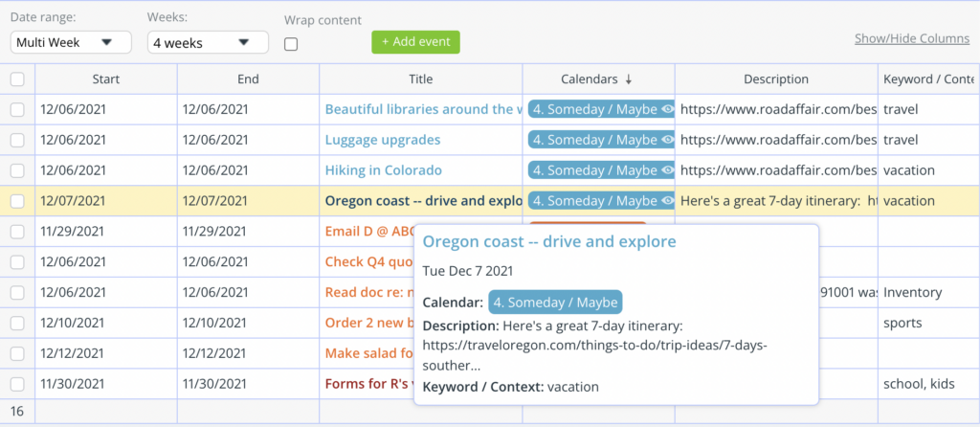Open the Luggage upgrades event title
The image size is (980, 427).
(383, 140)
